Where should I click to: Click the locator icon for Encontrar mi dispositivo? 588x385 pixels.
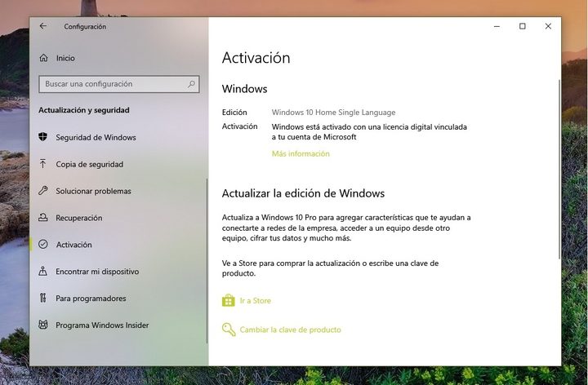point(43,271)
